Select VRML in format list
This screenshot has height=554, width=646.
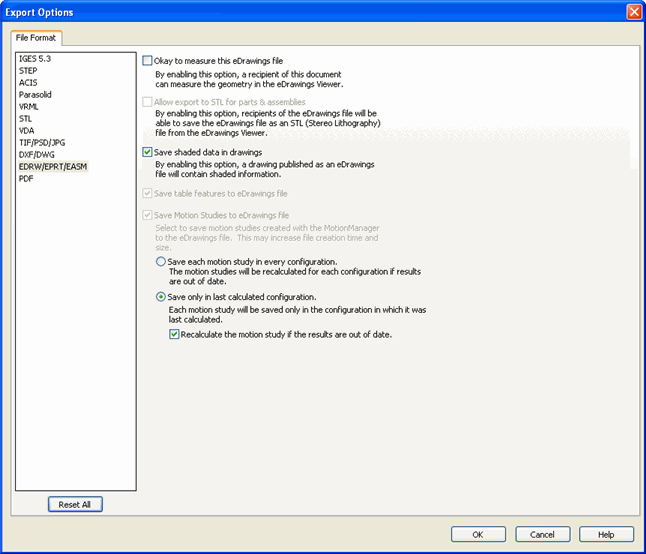[28, 107]
